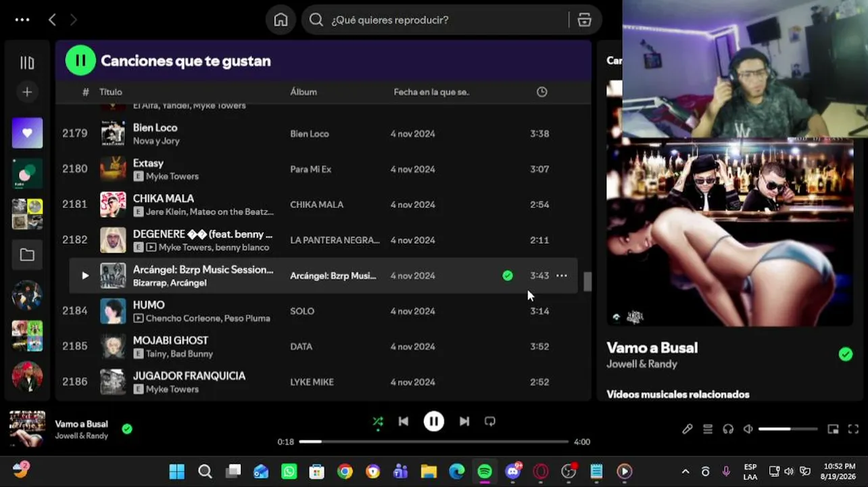Image resolution: width=868 pixels, height=487 pixels.
Task: Seek using the song progress bar
Action: [x=433, y=442]
